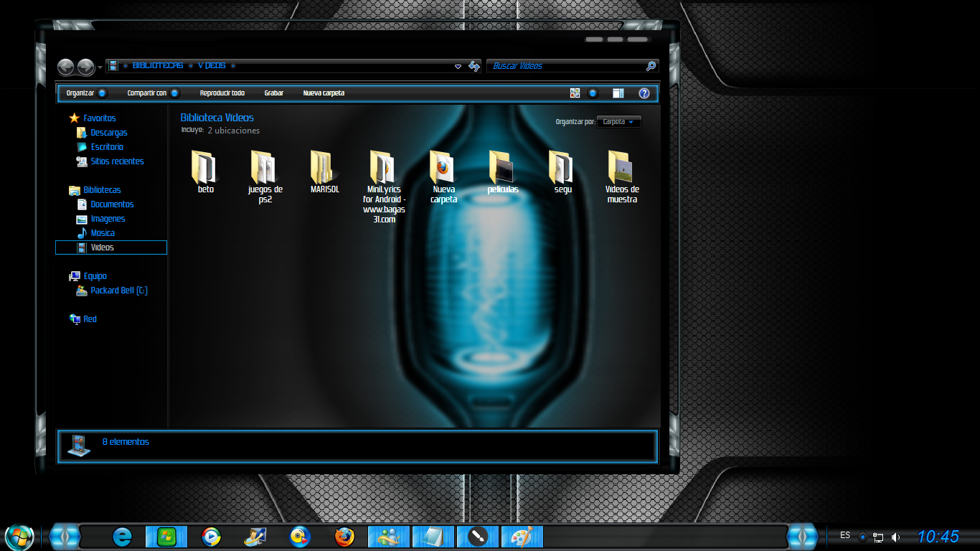The width and height of the screenshot is (980, 551).
Task: Open the Organizar menu
Action: [86, 93]
